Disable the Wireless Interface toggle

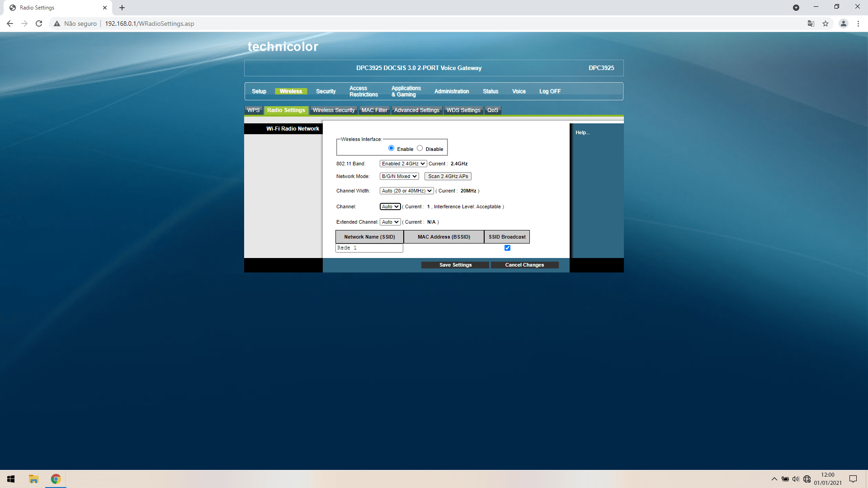click(420, 148)
